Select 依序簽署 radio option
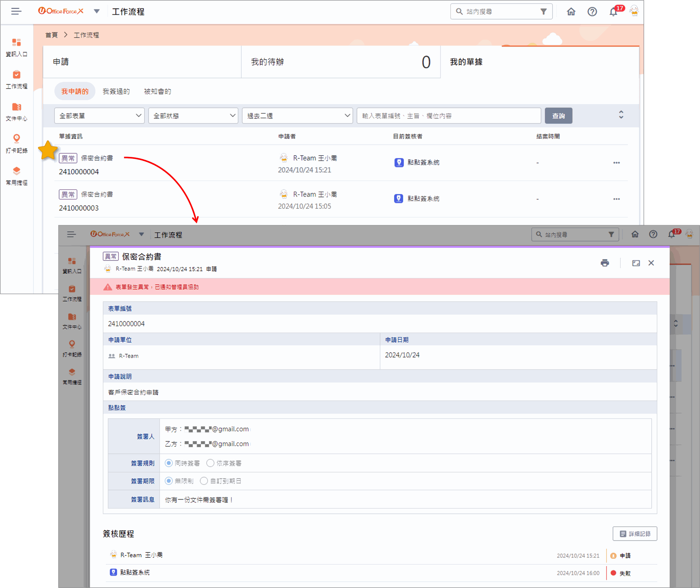The image size is (700, 588). point(210,463)
